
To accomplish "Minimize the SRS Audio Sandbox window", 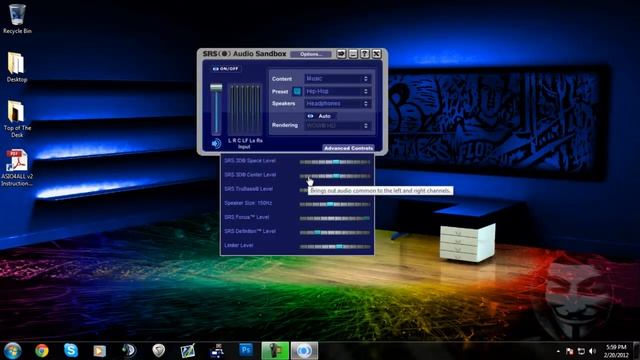I will (x=353, y=54).
